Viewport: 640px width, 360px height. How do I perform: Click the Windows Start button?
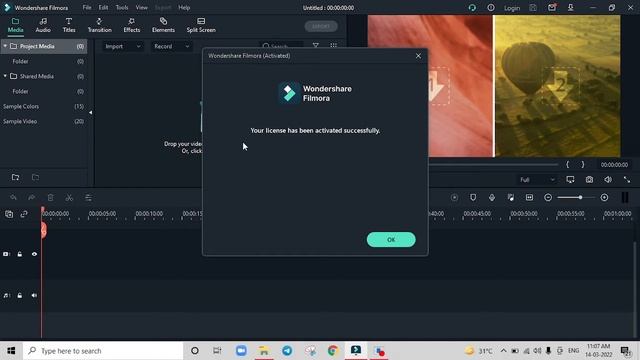pos(11,351)
